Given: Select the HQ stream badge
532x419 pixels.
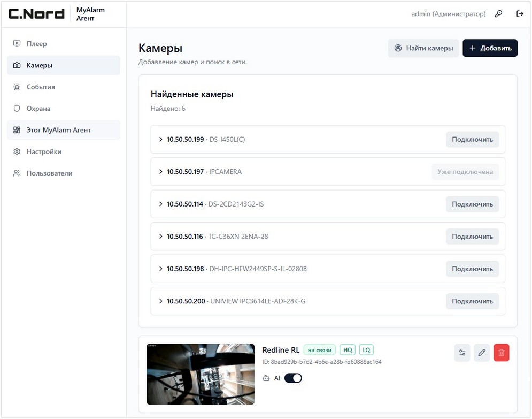Looking at the screenshot, I should pos(348,350).
